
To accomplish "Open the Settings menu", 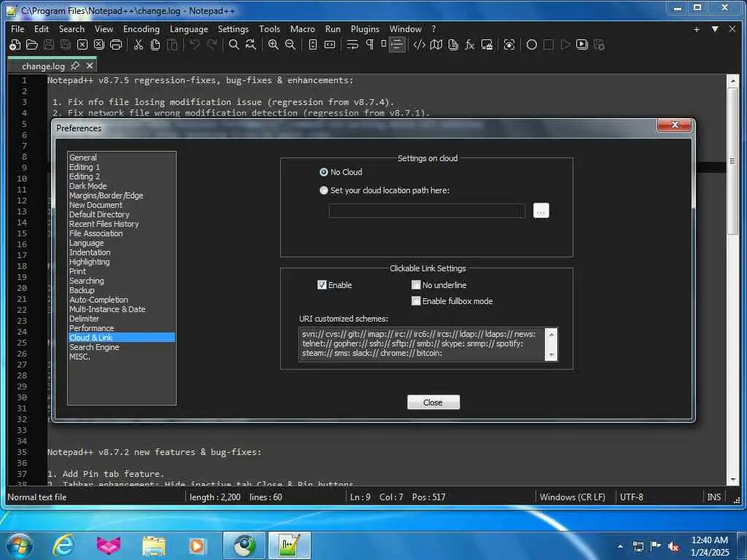I will [x=233, y=29].
